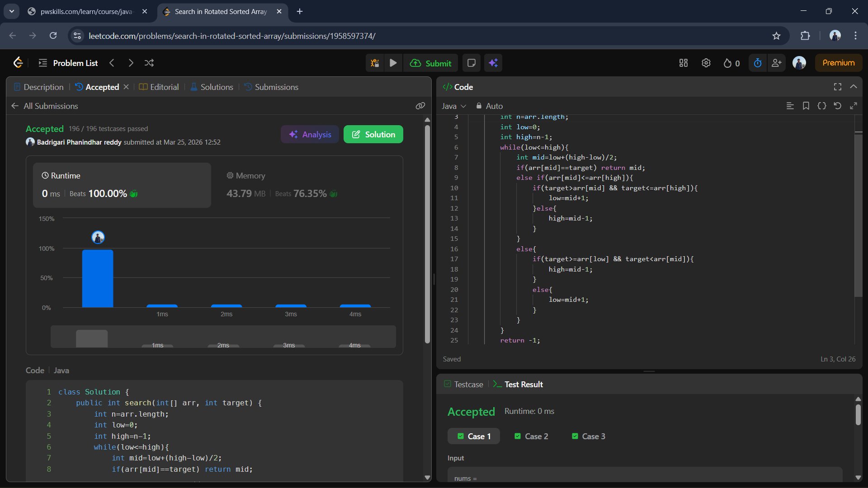868x488 pixels.
Task: Click the shuffle random problem icon
Action: pos(149,63)
